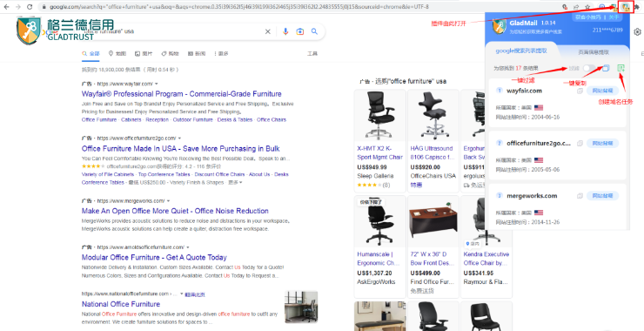This screenshot has height=331, width=644.
Task: Click 网站背调 button for mergeworks.com
Action: coord(602,196)
